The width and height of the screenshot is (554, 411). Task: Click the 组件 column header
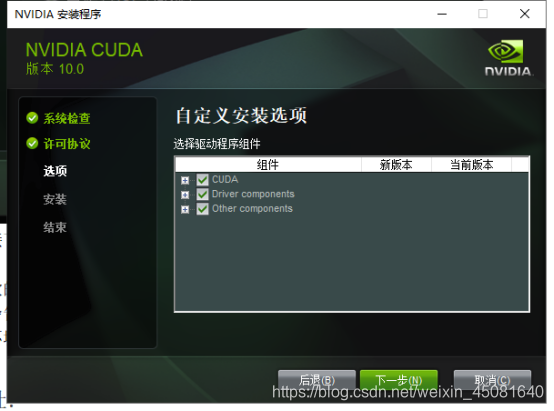tap(268, 165)
